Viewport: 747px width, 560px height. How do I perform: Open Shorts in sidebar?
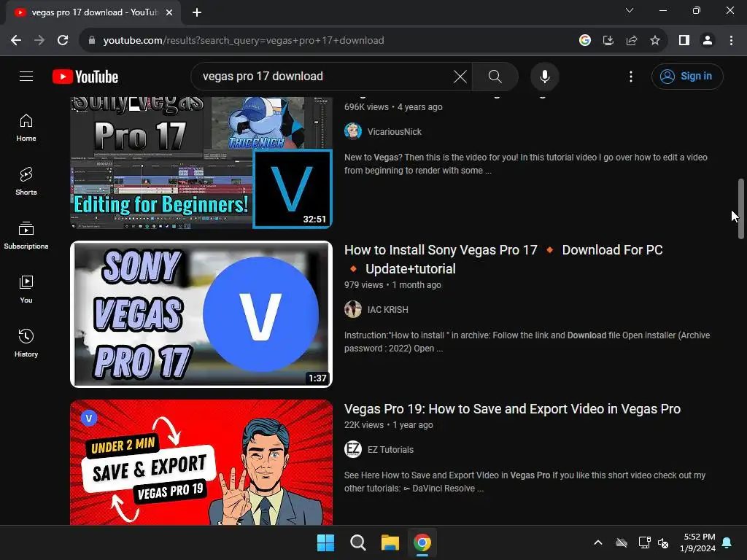tap(26, 182)
